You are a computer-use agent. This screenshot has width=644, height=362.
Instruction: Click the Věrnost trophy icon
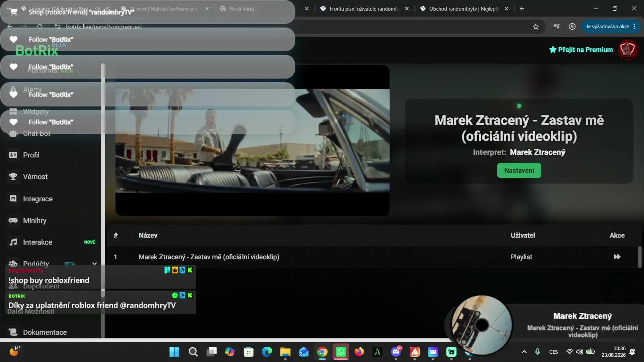coord(13,177)
